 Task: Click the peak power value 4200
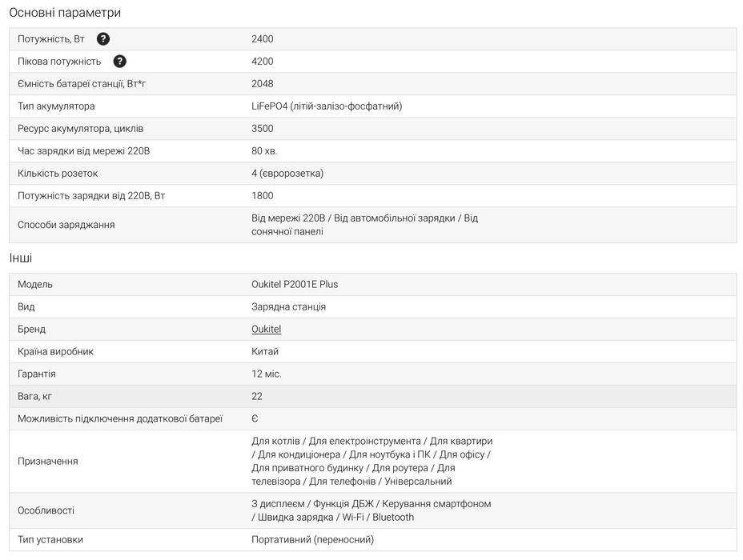(262, 62)
